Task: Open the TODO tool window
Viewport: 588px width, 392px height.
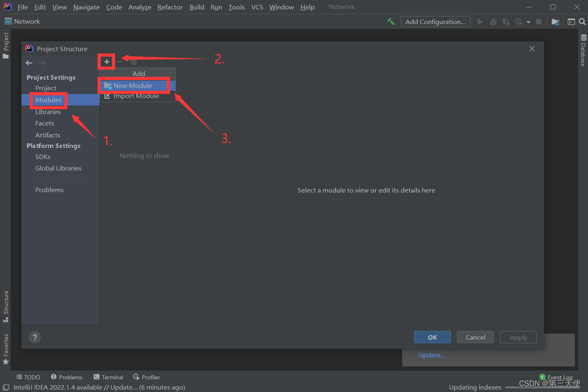Action: tap(28, 377)
